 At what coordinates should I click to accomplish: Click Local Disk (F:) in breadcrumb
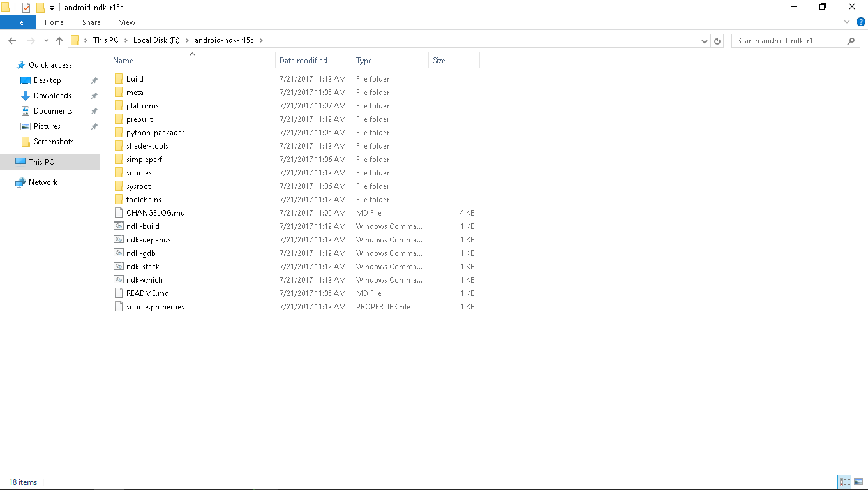[x=157, y=40]
